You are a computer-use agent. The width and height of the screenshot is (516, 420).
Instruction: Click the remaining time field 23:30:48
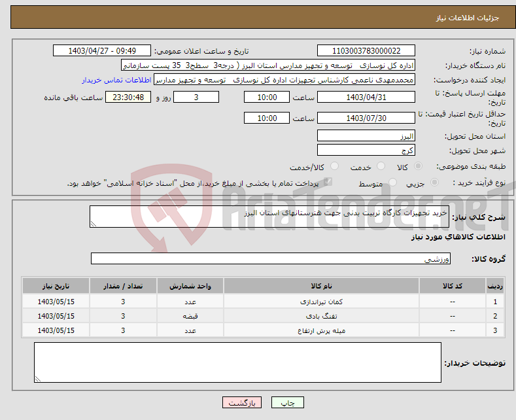click(x=128, y=97)
